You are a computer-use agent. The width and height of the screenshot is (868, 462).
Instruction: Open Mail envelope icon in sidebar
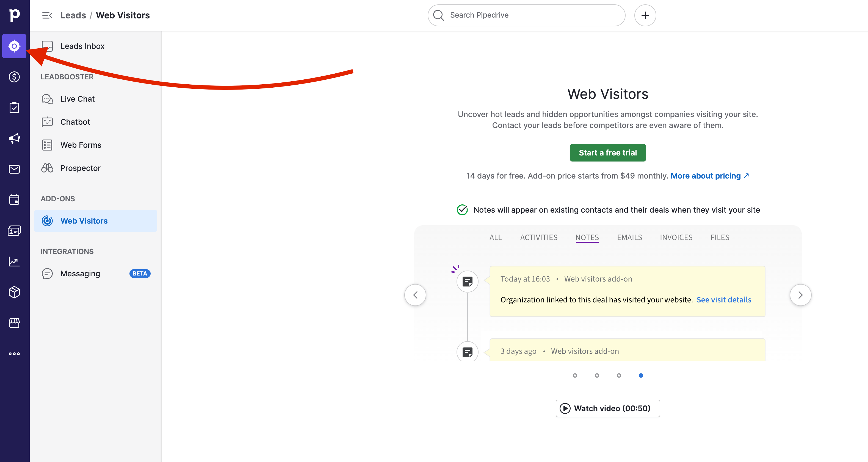pyautogui.click(x=14, y=169)
